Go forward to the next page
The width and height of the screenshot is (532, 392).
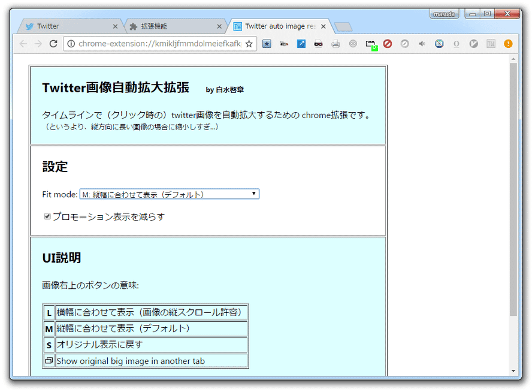pyautogui.click(x=38, y=43)
